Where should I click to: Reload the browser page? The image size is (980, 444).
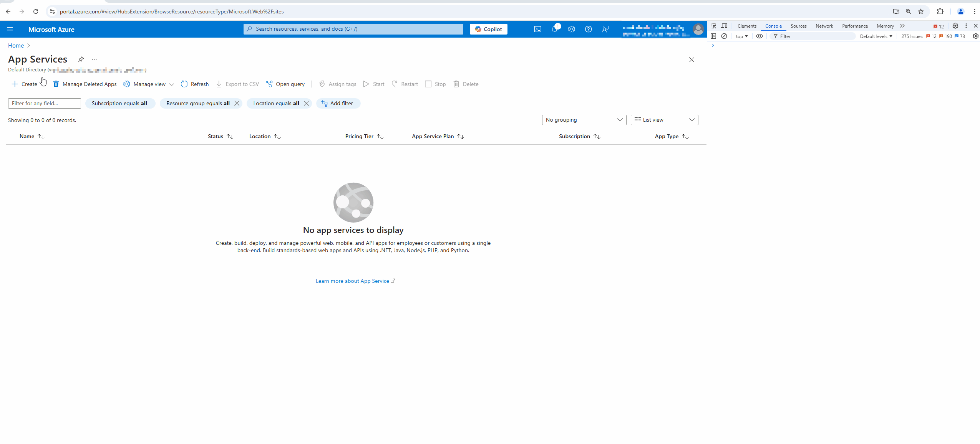(x=36, y=12)
